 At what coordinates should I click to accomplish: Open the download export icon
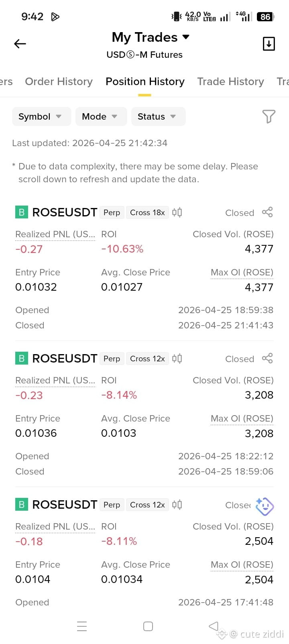pyautogui.click(x=269, y=44)
